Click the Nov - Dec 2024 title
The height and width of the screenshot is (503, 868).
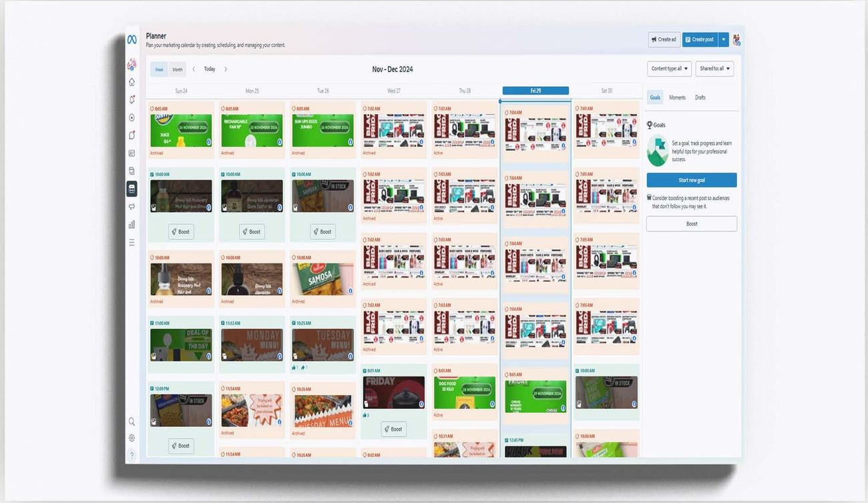click(x=393, y=69)
